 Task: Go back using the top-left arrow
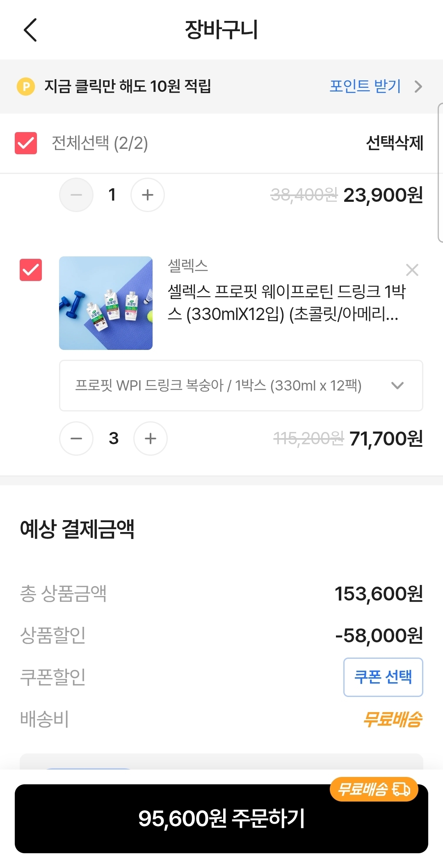30,30
